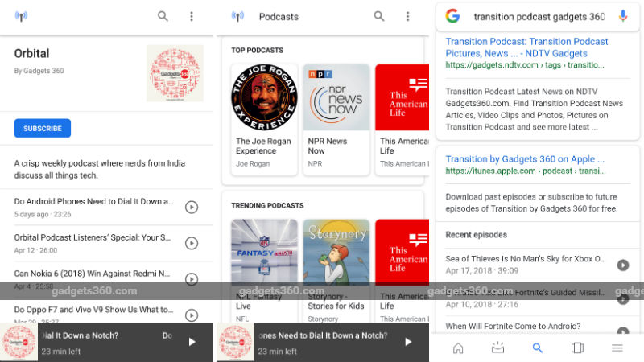Open overflow menu in Podcasts home screen
The width and height of the screenshot is (644, 362).
click(408, 16)
